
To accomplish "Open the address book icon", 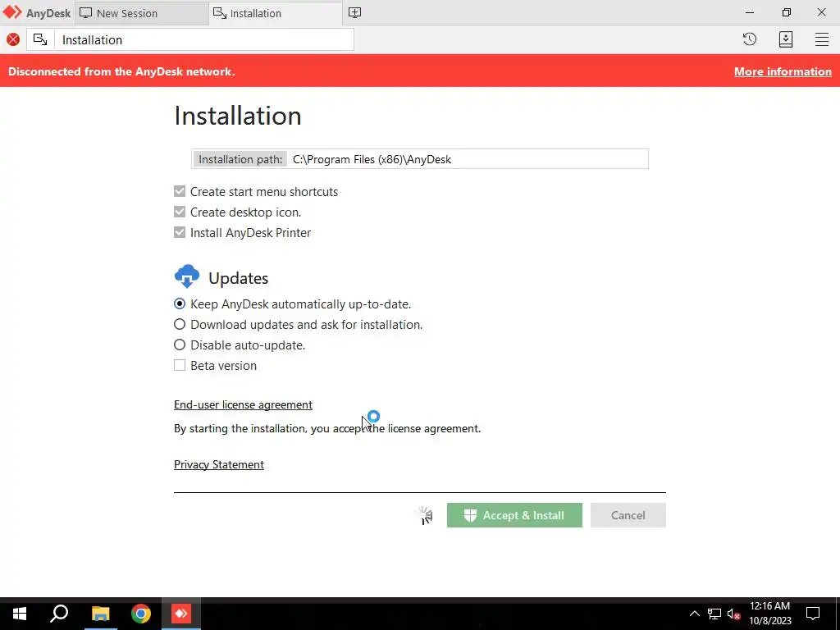I will [786, 39].
